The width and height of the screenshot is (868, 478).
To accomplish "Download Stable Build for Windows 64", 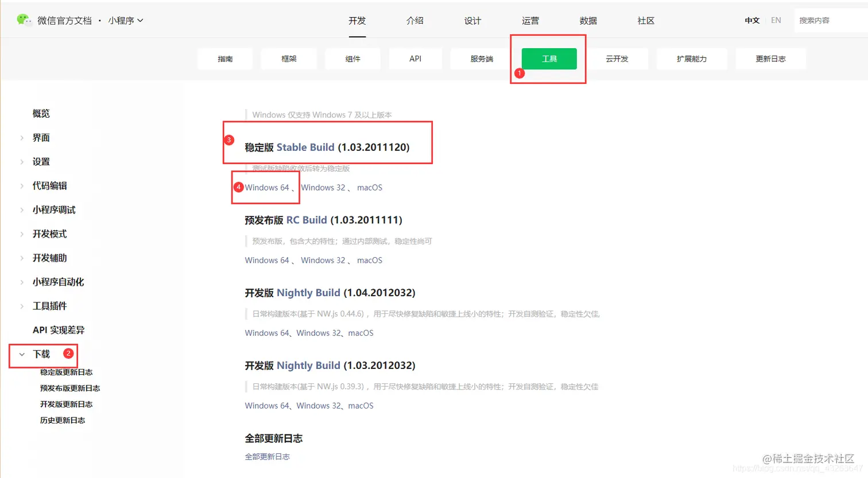I will point(267,188).
